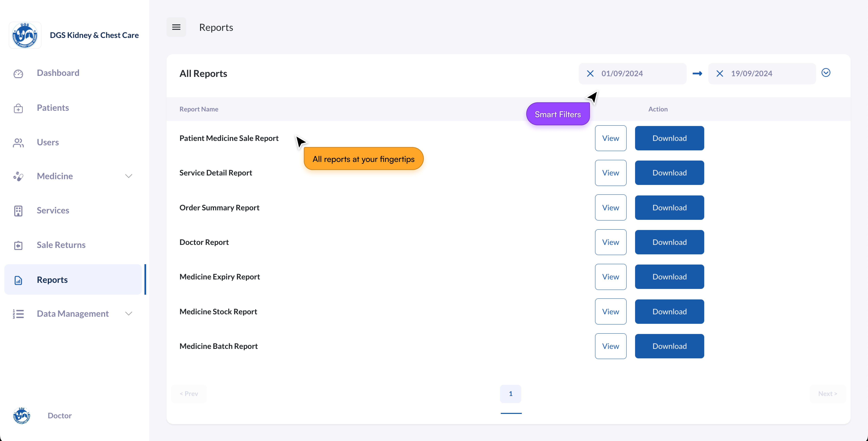This screenshot has width=868, height=441.
Task: View the Patient Medicine Sale Report
Action: 610,138
